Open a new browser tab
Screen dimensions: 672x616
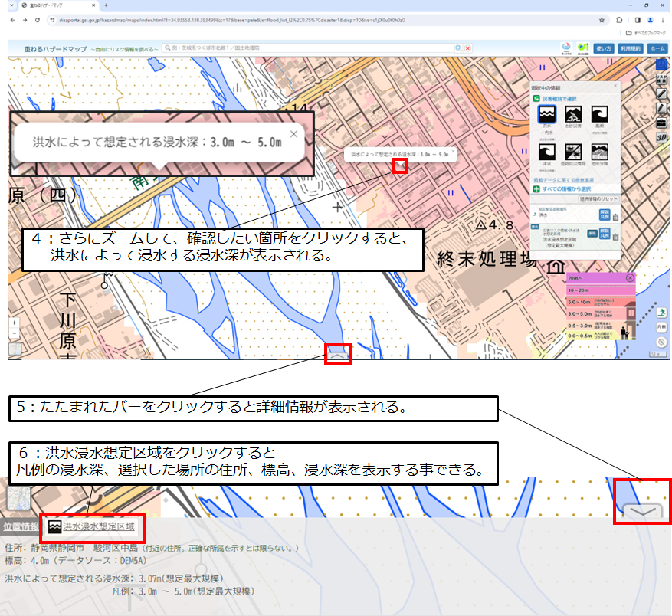pos(106,5)
